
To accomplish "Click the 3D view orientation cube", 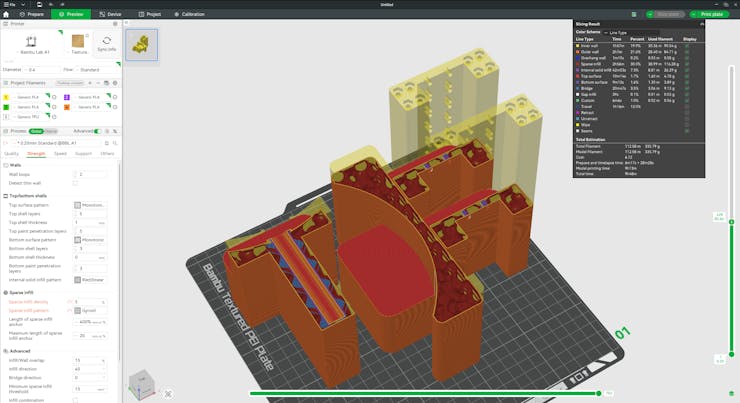I will coord(141,384).
